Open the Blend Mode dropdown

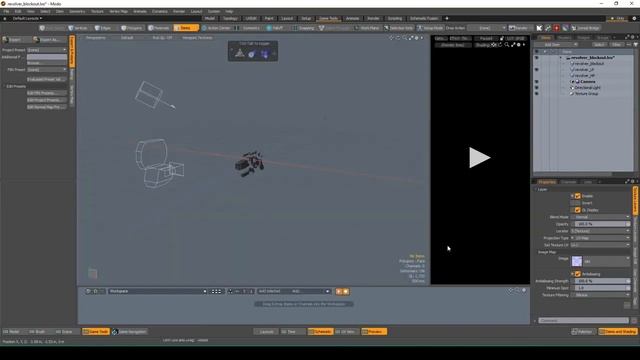coord(600,217)
